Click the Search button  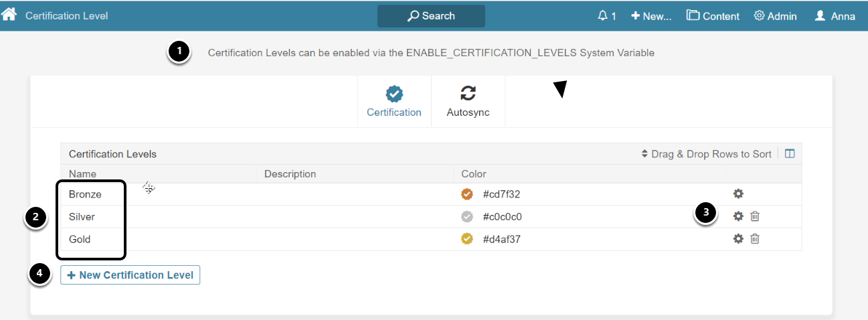pyautogui.click(x=431, y=16)
